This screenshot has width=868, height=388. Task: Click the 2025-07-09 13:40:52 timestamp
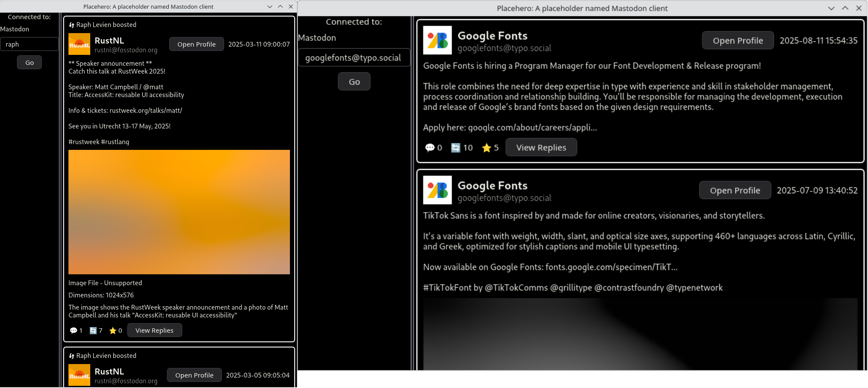click(817, 190)
